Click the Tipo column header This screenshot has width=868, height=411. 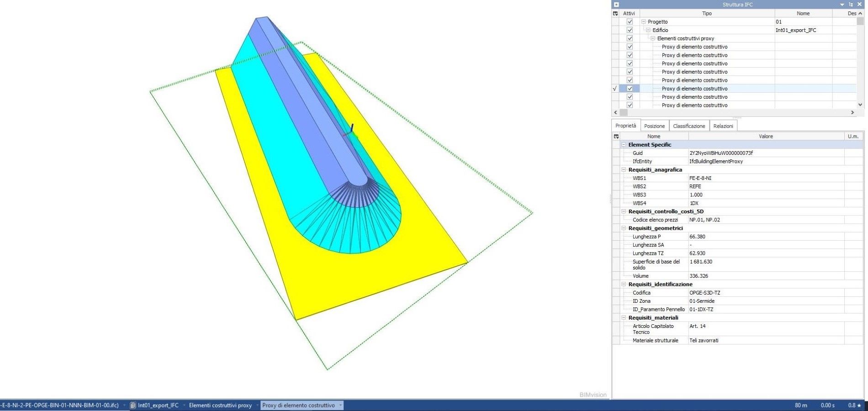707,13
